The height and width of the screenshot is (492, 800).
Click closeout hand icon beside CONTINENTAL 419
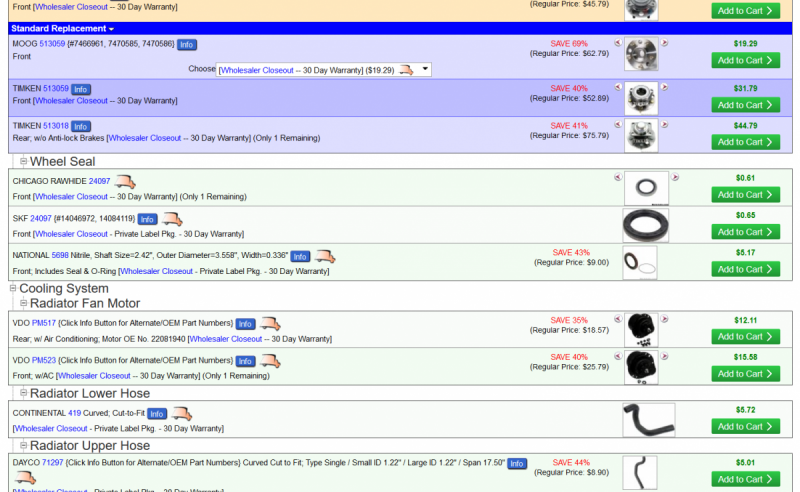[182, 413]
